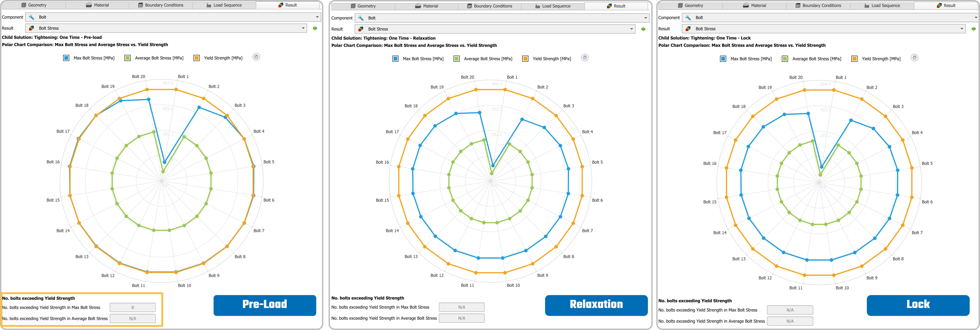
Task: Expand Component dropdown in left panel
Action: tap(317, 17)
